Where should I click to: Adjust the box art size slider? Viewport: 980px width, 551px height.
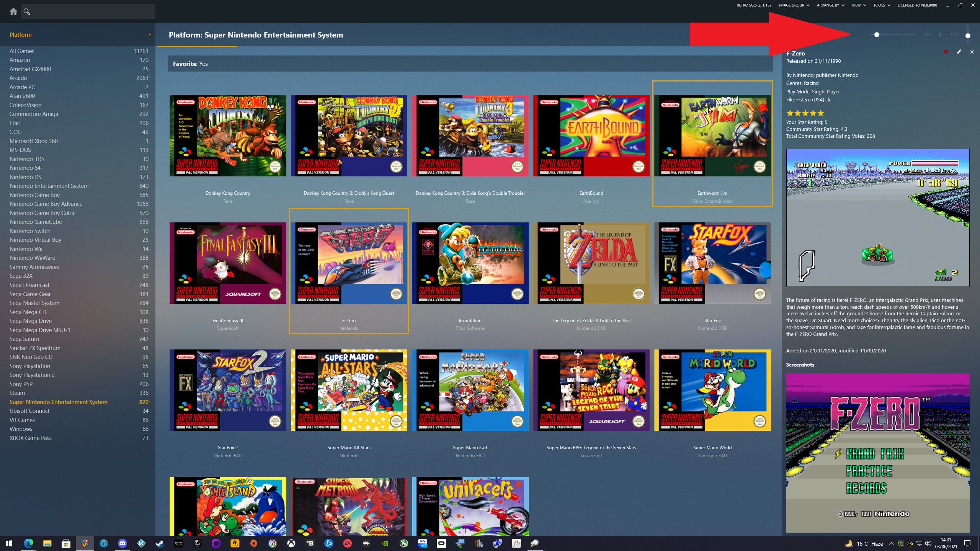(891, 35)
